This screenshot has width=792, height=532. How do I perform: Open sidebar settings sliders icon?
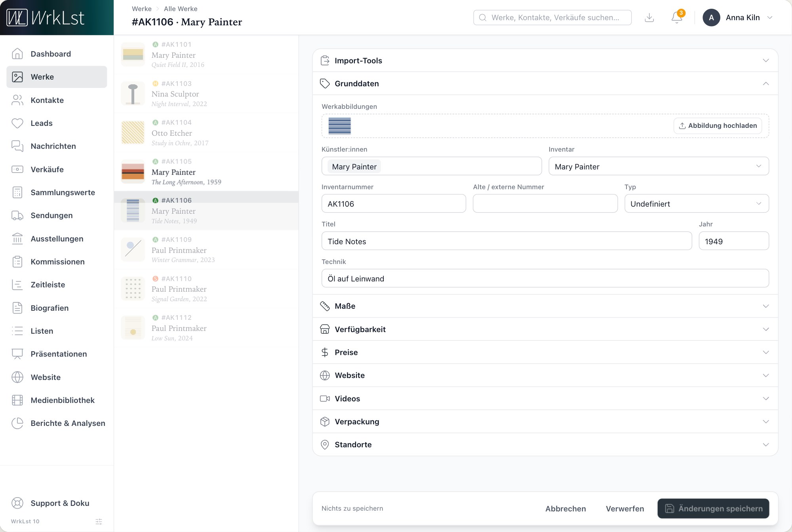click(x=99, y=522)
